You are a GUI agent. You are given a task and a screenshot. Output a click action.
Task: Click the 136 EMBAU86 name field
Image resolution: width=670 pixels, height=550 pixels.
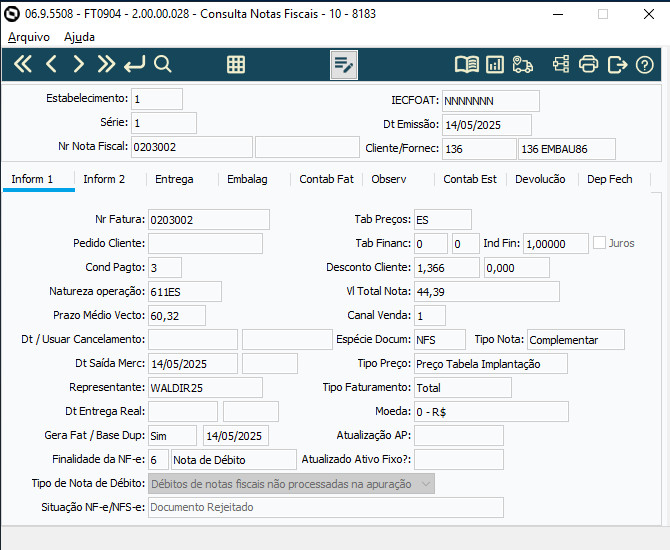coord(567,149)
